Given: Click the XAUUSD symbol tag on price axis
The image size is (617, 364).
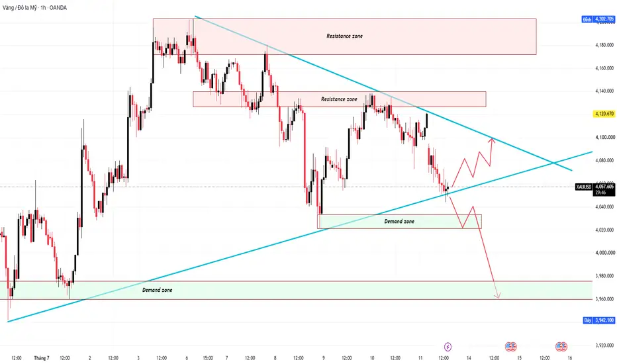Looking at the screenshot, I should (x=583, y=187).
